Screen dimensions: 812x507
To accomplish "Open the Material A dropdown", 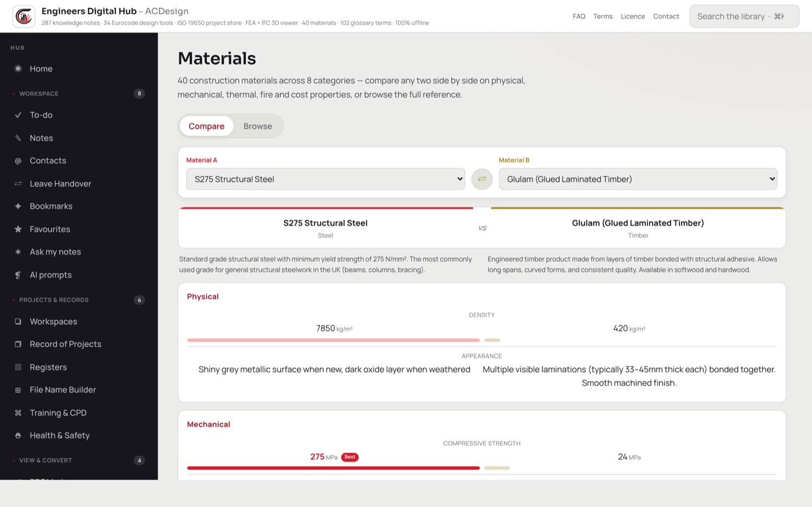I will pos(325,179).
